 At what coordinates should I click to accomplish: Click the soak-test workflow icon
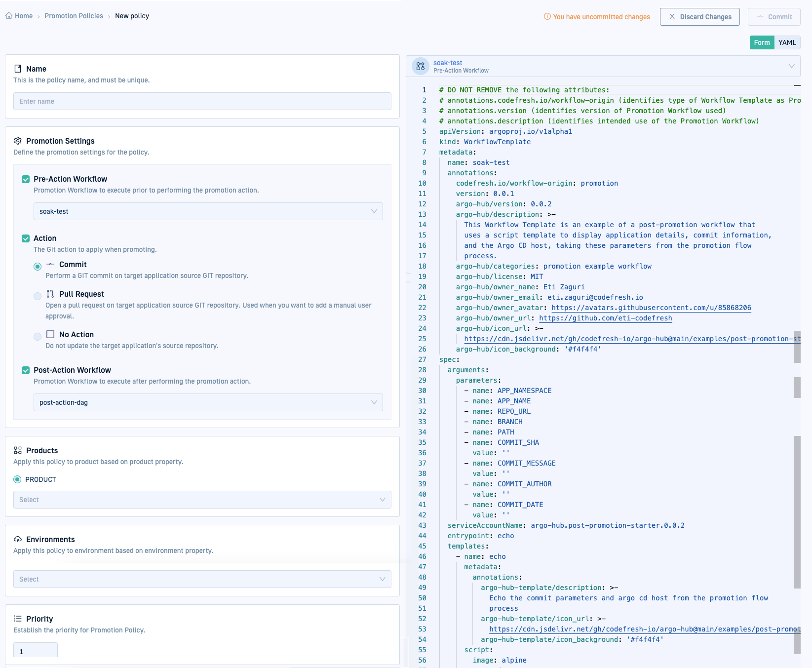[x=420, y=66]
